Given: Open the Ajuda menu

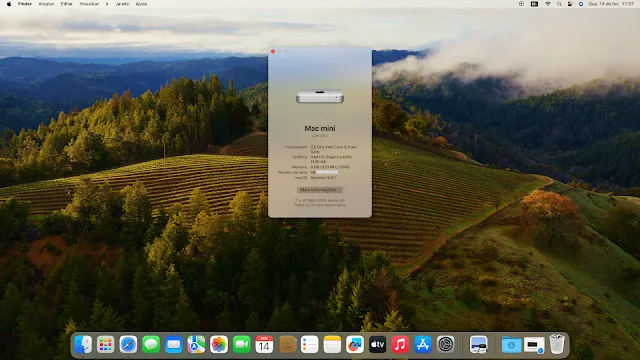Looking at the screenshot, I should [x=141, y=4].
